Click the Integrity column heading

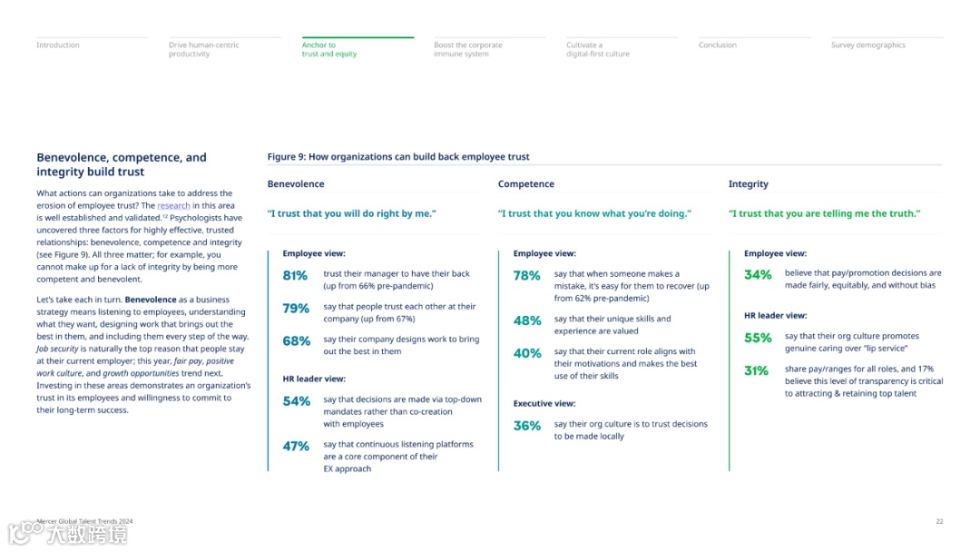tap(748, 184)
